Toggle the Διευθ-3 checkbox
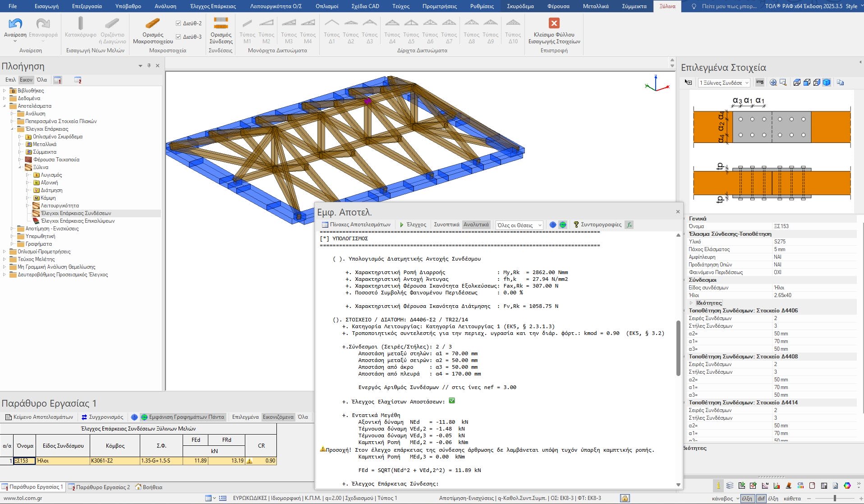The width and height of the screenshot is (864, 504). (179, 37)
